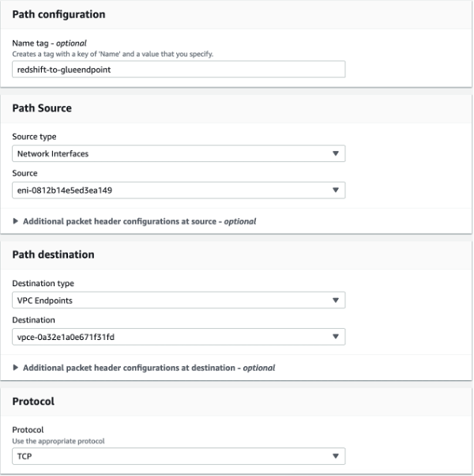
Task: Click the arrow icon on the Source dropdown
Action: click(x=335, y=190)
